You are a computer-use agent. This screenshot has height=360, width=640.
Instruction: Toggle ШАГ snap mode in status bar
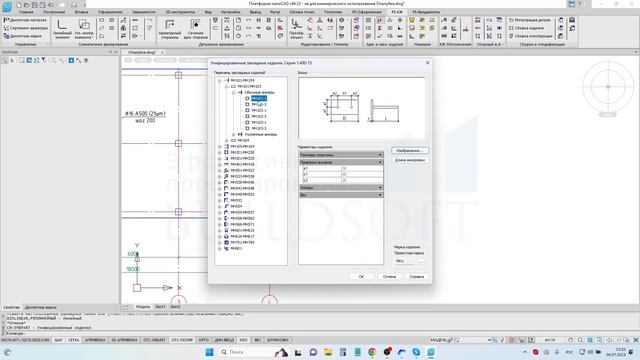tap(58, 340)
